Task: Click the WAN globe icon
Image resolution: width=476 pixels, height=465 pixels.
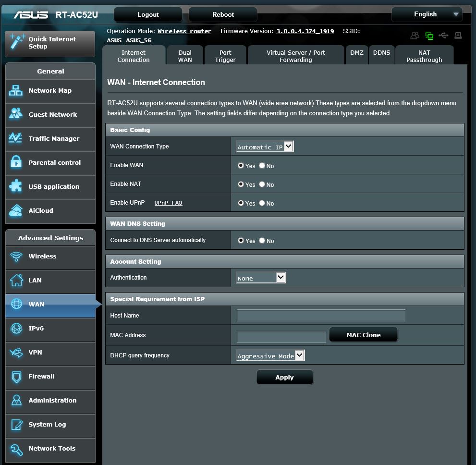Action: [16, 304]
